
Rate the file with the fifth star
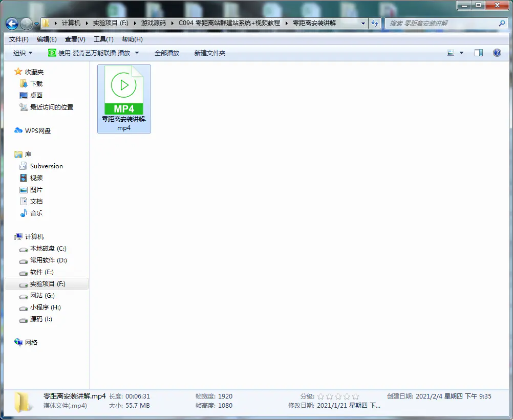click(356, 396)
